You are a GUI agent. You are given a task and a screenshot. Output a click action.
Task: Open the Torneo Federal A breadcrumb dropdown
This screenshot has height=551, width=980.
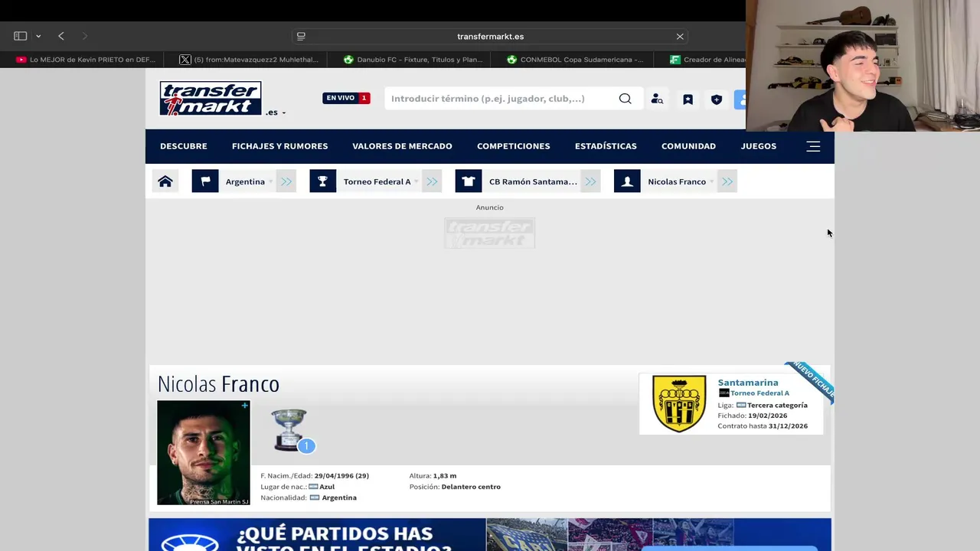tap(416, 182)
